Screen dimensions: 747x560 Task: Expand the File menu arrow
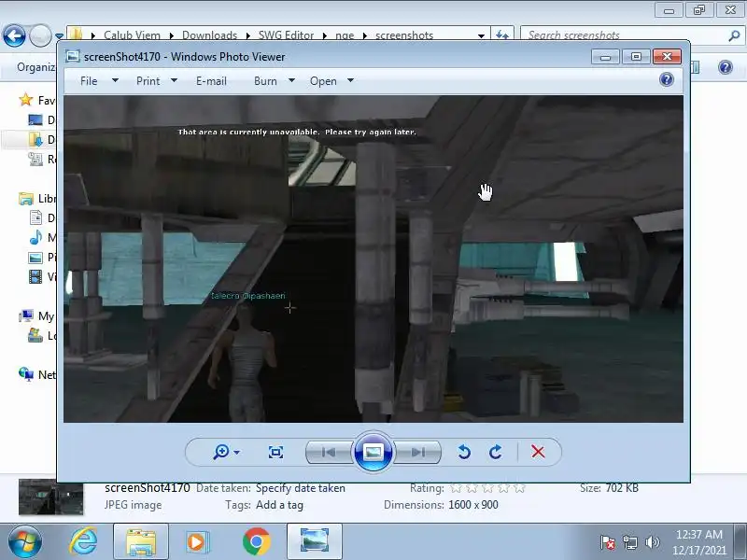click(115, 80)
